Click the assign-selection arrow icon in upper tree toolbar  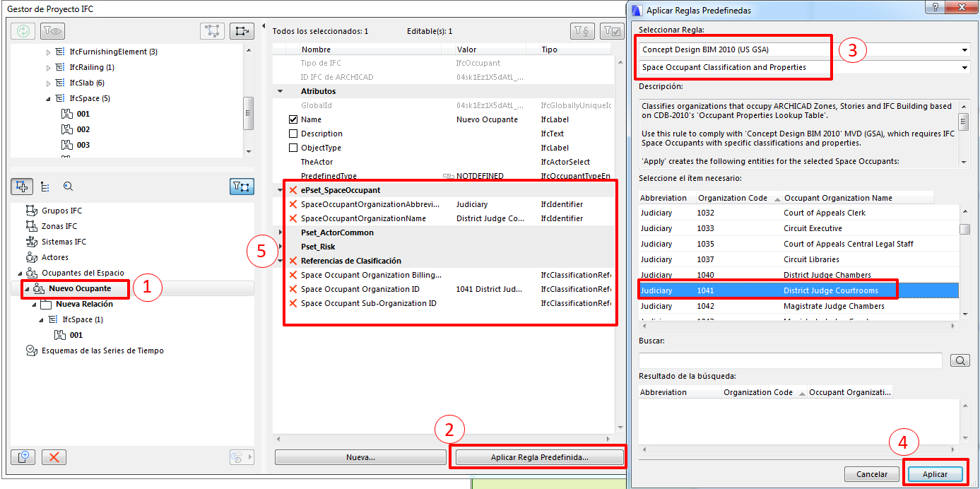(x=242, y=31)
